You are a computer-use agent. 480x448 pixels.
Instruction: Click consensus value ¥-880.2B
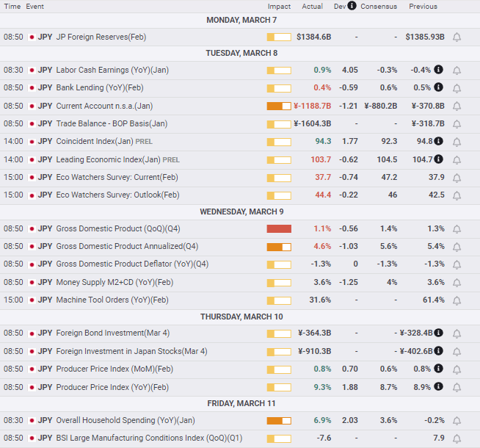click(x=380, y=106)
